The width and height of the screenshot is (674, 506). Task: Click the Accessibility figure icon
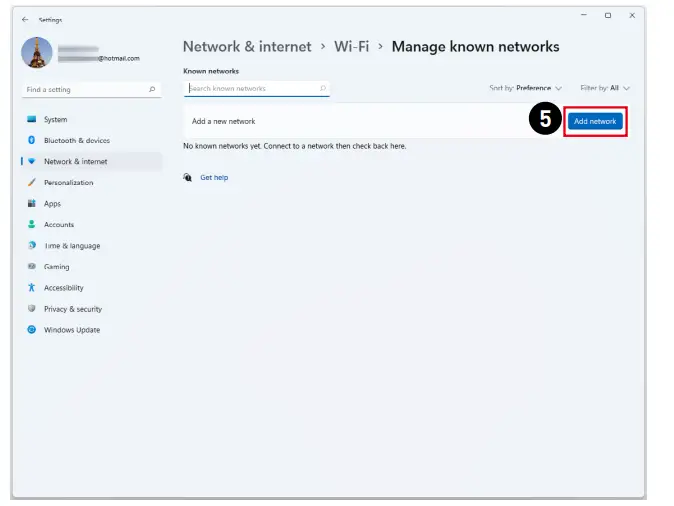coord(32,288)
